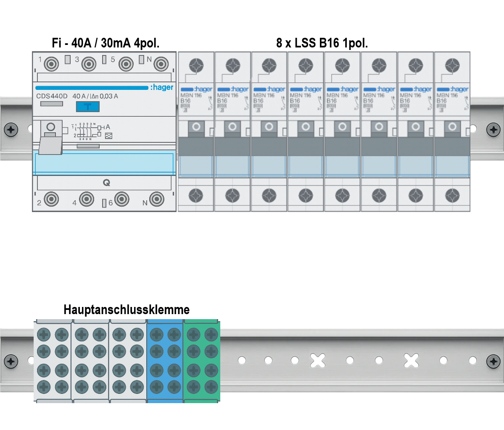Click terminal screw 4 on the RCD

click(x=87, y=199)
